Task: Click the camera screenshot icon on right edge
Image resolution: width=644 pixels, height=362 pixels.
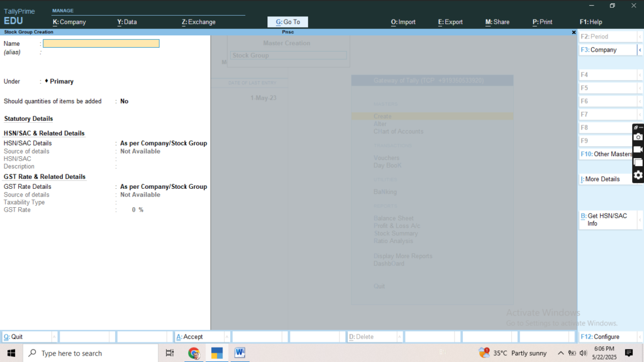Action: click(x=638, y=137)
